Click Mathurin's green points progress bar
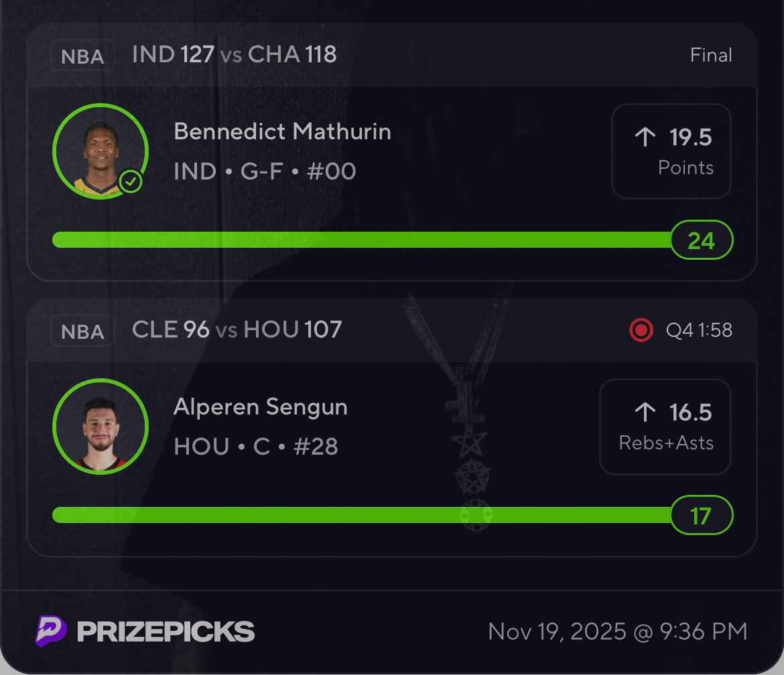 coord(362,240)
